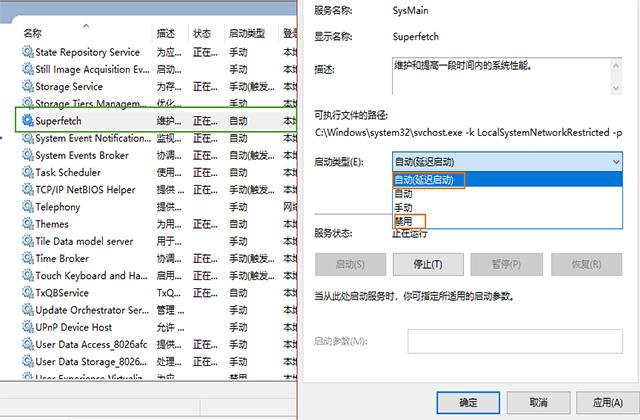Click the 启动(S) button

[x=350, y=264]
